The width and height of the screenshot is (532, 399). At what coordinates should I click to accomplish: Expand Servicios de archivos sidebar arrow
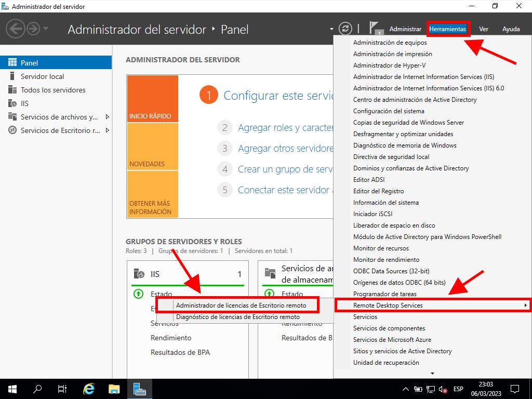click(x=107, y=117)
